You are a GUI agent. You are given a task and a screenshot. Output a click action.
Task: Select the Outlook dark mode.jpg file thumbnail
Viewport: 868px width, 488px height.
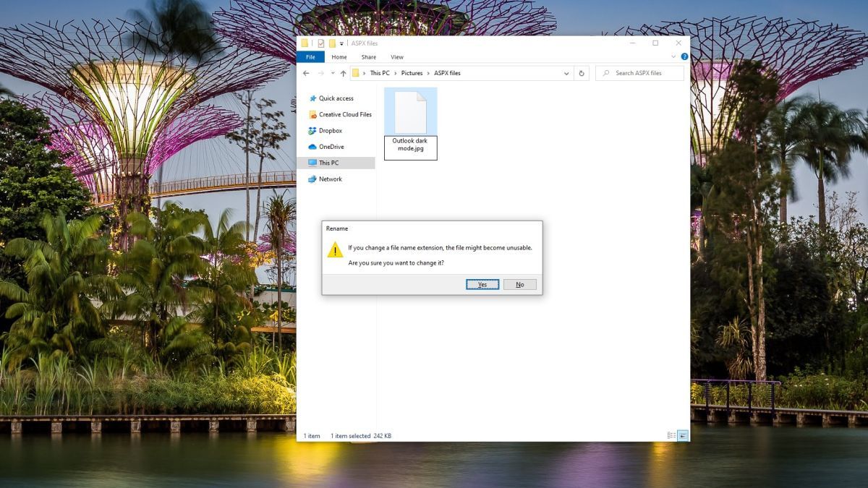point(410,111)
